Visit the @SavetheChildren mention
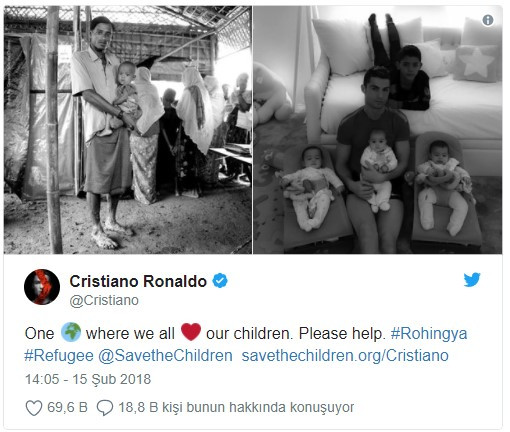Viewport: 510px width, 432px height. click(165, 355)
